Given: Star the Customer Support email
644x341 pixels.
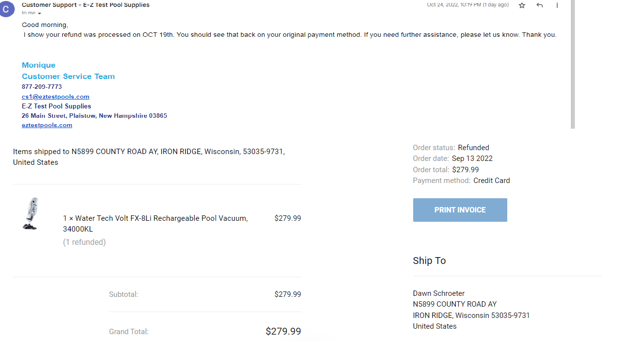Looking at the screenshot, I should pos(522,5).
